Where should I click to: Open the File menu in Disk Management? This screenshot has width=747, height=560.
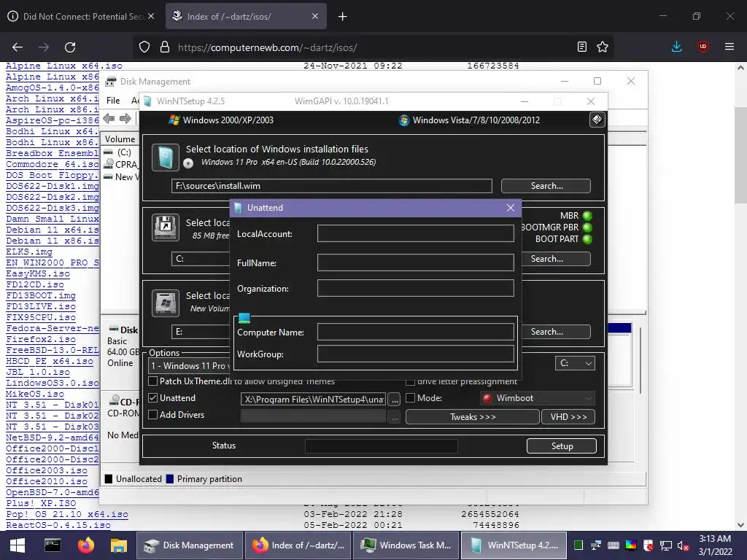tap(113, 101)
